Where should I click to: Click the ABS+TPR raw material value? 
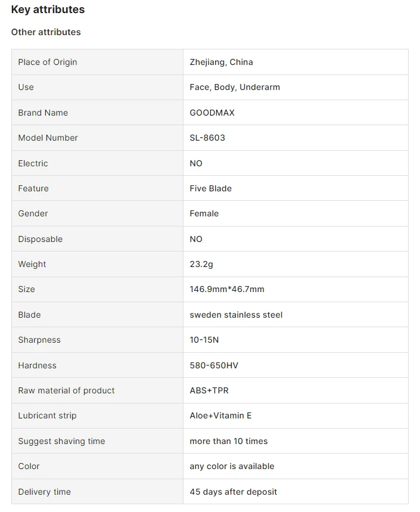(209, 390)
